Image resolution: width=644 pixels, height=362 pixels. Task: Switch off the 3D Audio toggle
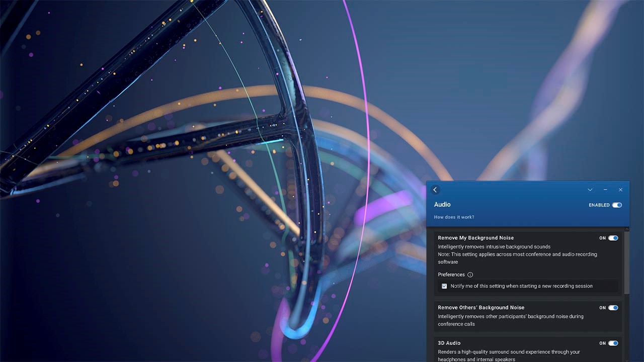pyautogui.click(x=613, y=343)
